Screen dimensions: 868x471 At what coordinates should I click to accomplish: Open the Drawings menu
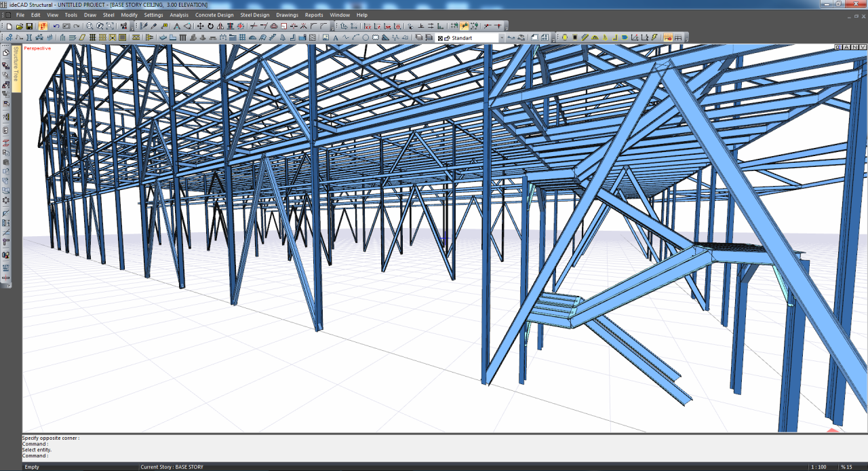[x=287, y=15]
